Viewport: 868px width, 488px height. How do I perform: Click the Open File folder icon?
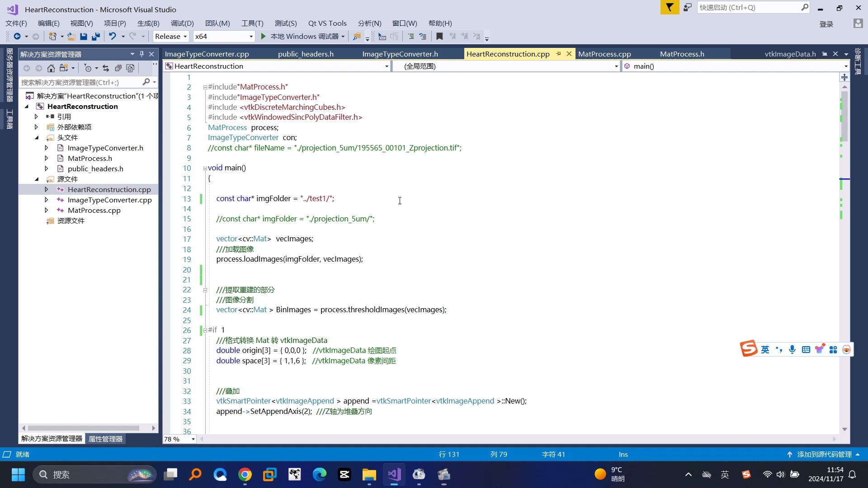click(x=71, y=37)
